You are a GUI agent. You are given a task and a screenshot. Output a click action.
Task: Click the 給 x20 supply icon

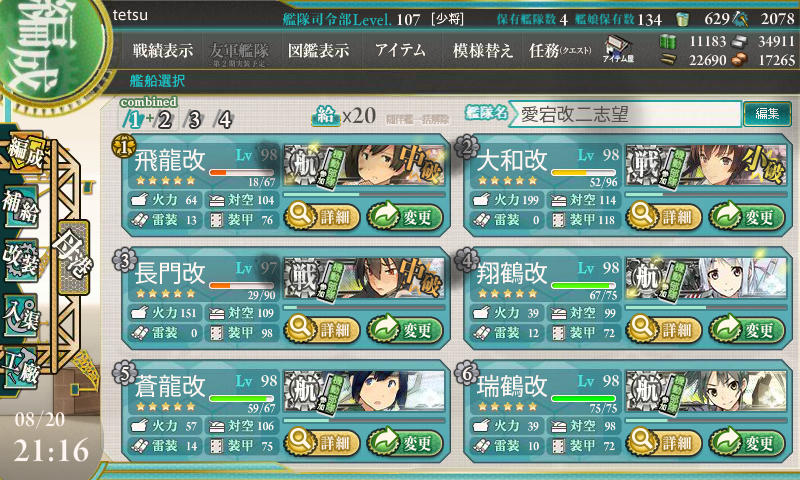point(344,116)
